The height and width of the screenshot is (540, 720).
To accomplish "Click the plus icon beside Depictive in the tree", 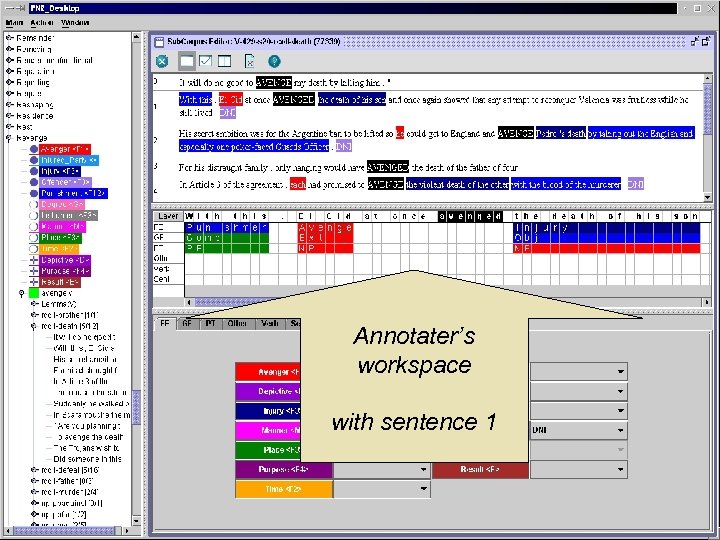I will 34,260.
